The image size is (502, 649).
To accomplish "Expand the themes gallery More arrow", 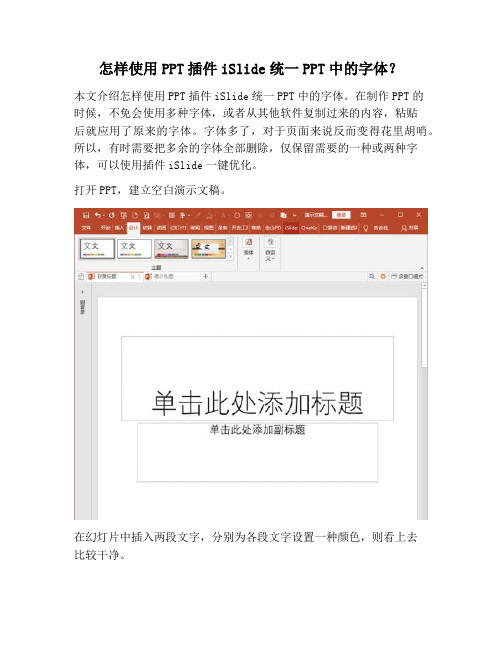I will (x=231, y=257).
